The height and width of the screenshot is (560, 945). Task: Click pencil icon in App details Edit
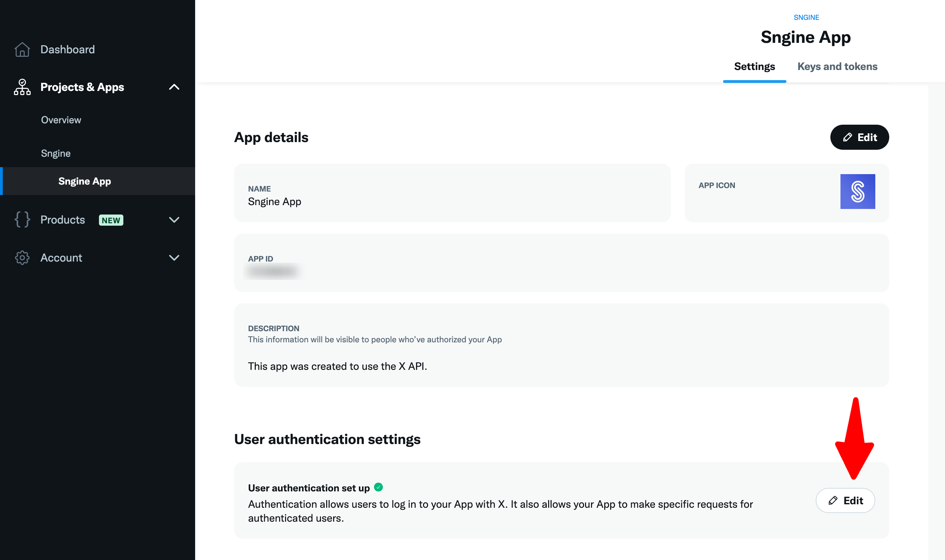point(847,137)
